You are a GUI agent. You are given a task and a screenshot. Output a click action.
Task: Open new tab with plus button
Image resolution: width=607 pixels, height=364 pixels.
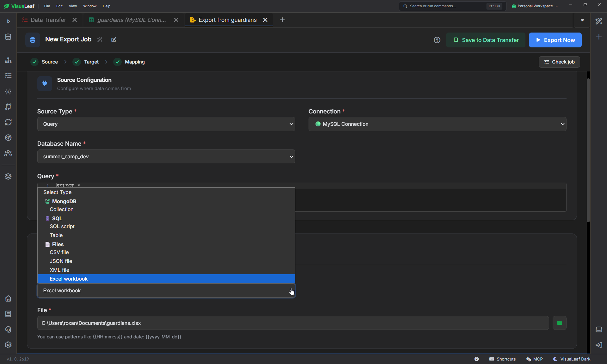click(282, 20)
